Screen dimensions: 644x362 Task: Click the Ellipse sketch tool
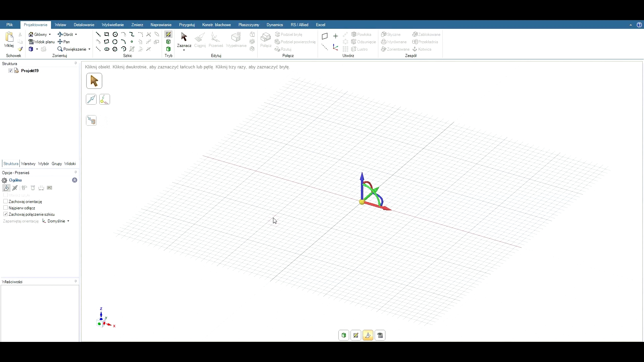(107, 49)
